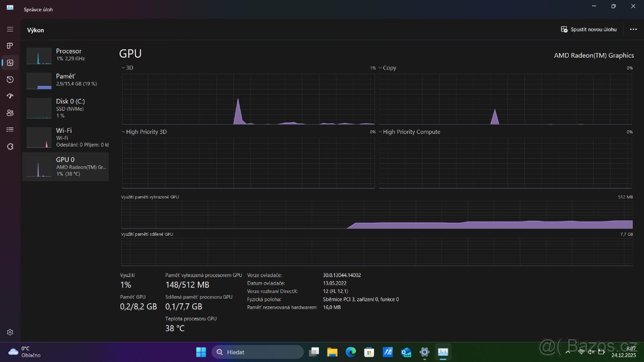Open Task Manager settings via the gear icon
644x362 pixels.
point(10,331)
